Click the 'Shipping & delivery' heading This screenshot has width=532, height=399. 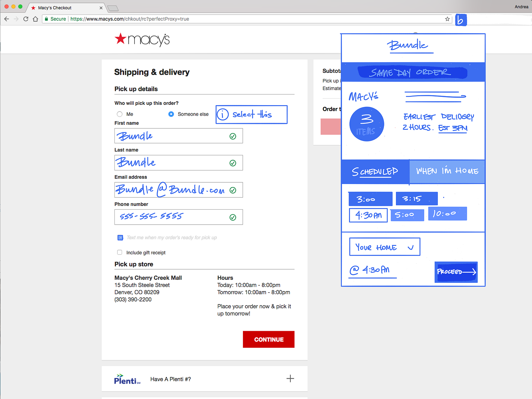152,72
